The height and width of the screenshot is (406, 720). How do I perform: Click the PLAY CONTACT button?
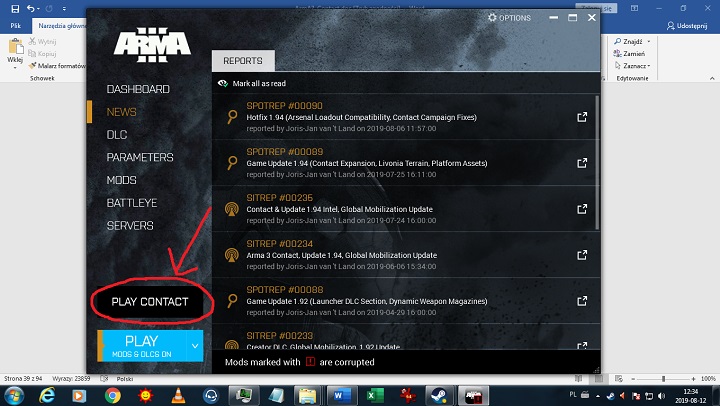pyautogui.click(x=150, y=302)
